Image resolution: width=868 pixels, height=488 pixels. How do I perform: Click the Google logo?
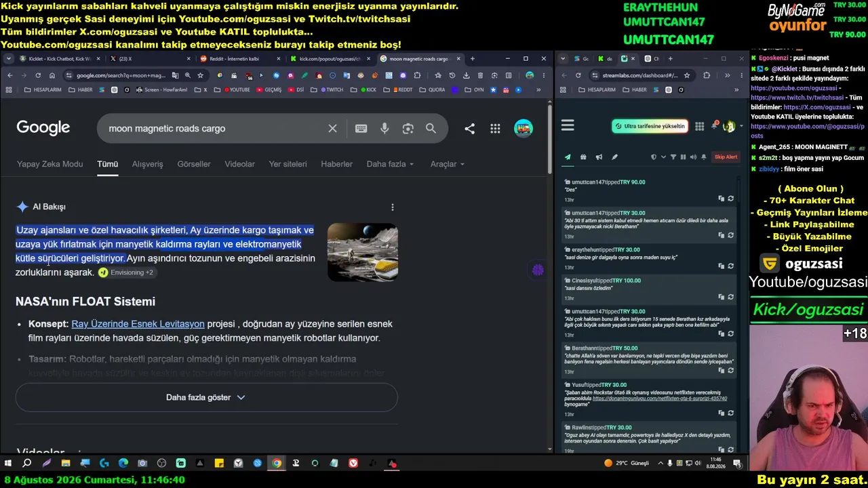[x=43, y=127]
